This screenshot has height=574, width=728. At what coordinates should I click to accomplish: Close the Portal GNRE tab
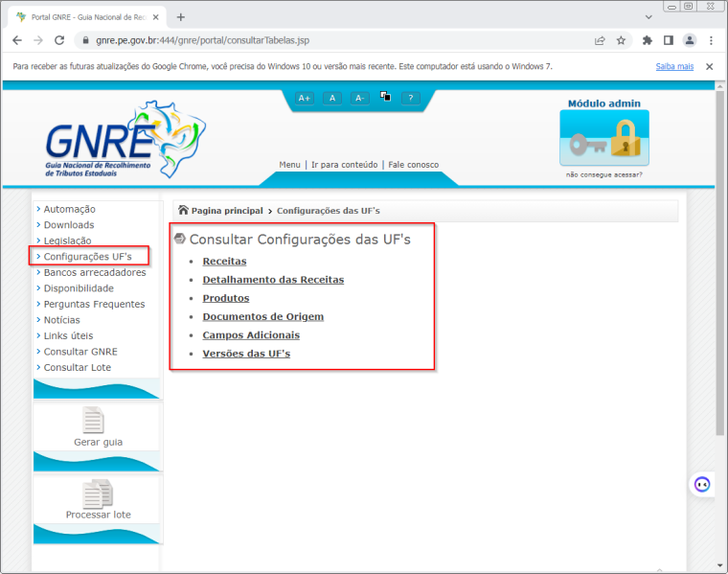[156, 17]
